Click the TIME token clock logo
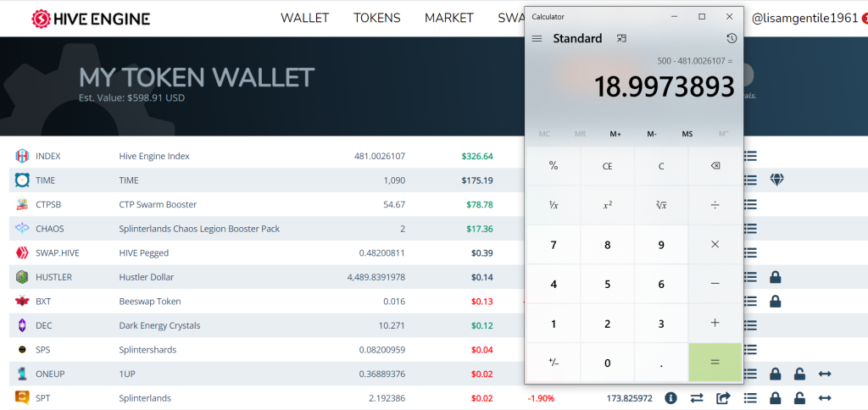 [x=21, y=180]
